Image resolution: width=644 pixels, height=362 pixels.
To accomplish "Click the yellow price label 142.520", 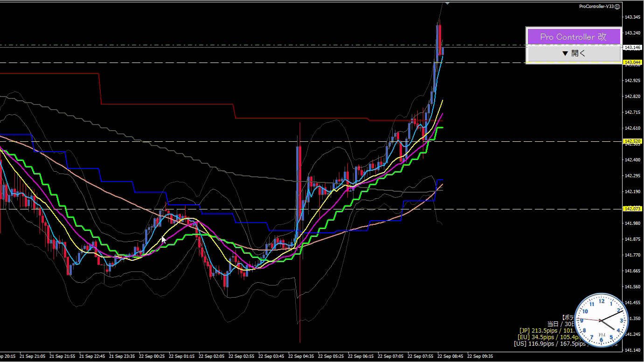I will point(632,141).
